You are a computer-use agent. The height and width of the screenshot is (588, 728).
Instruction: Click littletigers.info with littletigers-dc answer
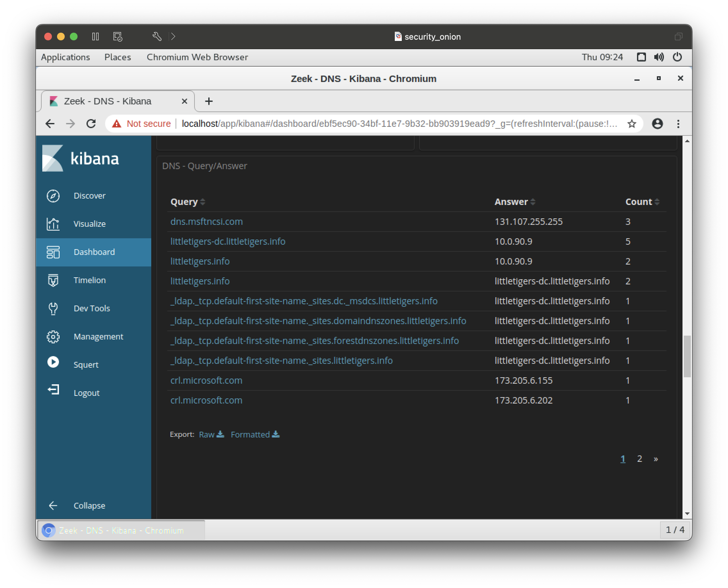200,281
